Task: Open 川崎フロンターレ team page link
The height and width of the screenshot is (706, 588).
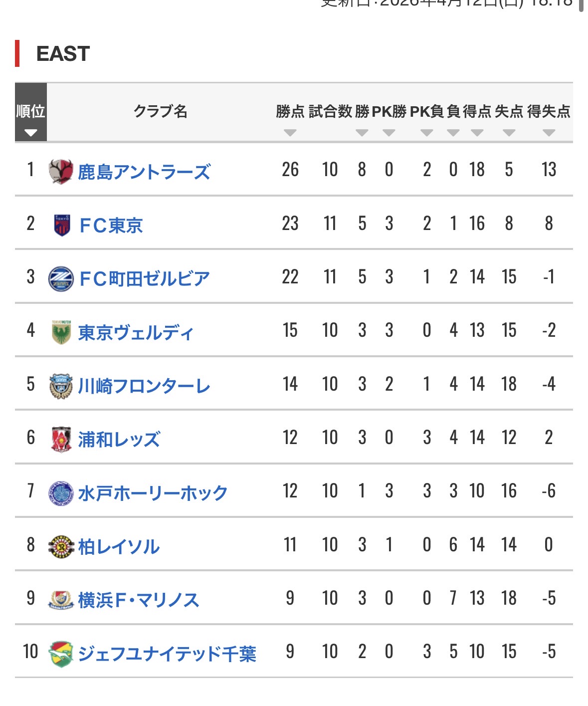Action: click(144, 387)
